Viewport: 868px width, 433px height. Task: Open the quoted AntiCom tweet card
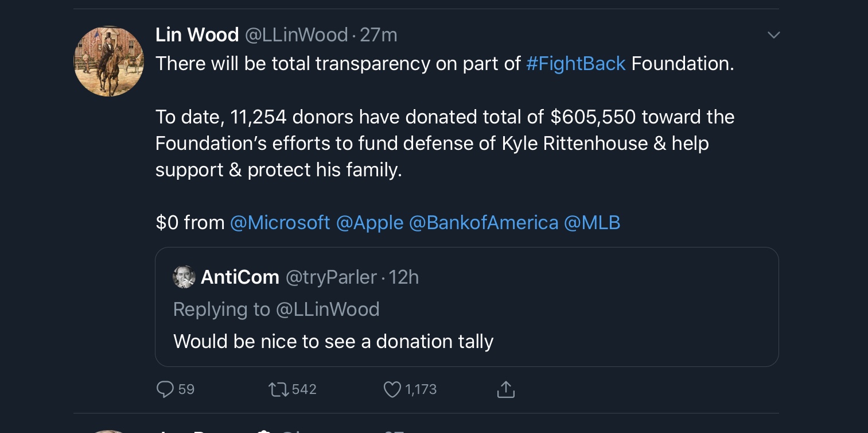(466, 307)
